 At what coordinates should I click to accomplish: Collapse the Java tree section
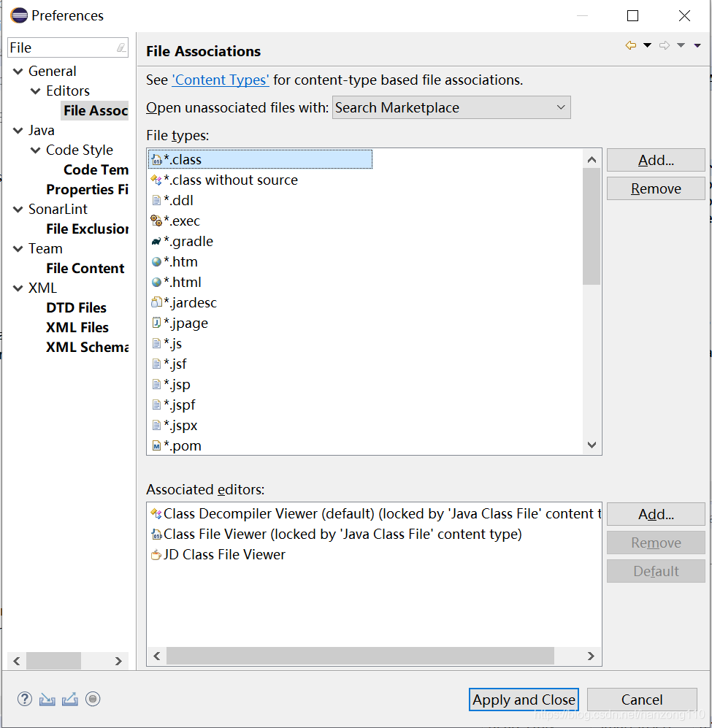click(x=18, y=130)
